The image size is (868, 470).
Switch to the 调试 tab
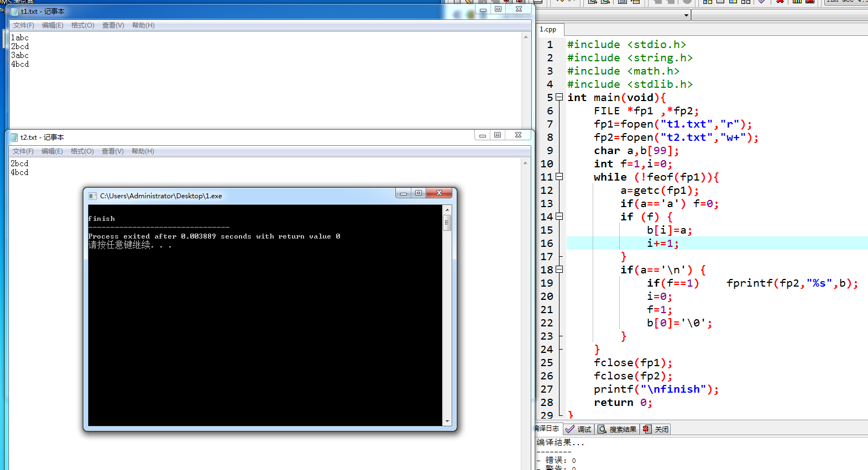pos(579,429)
